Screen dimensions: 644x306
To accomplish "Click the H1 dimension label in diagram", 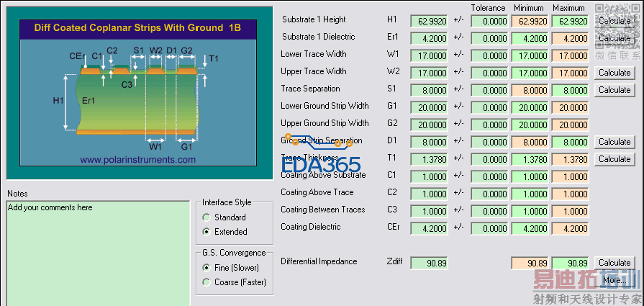I will click(x=58, y=100).
